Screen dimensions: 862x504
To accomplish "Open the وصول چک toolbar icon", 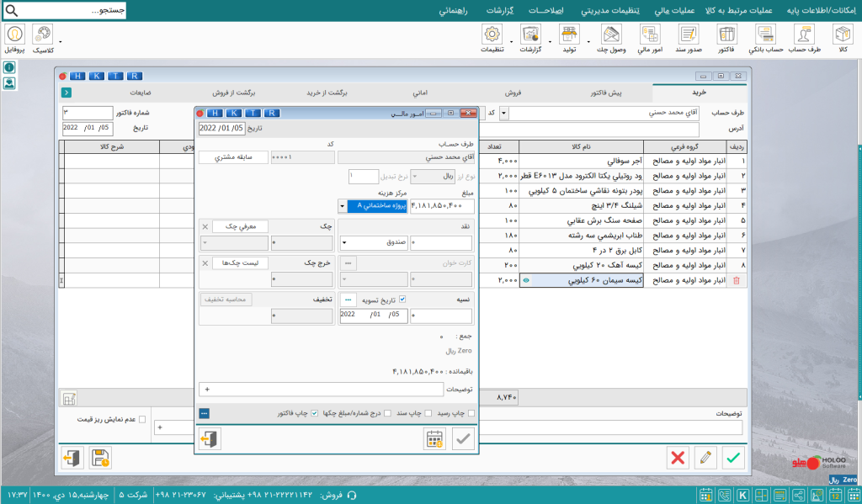I will 611,39.
